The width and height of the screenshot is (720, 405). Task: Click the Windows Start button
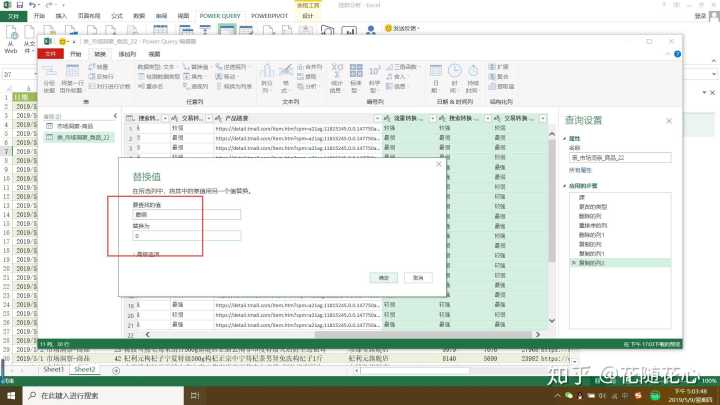click(x=11, y=395)
